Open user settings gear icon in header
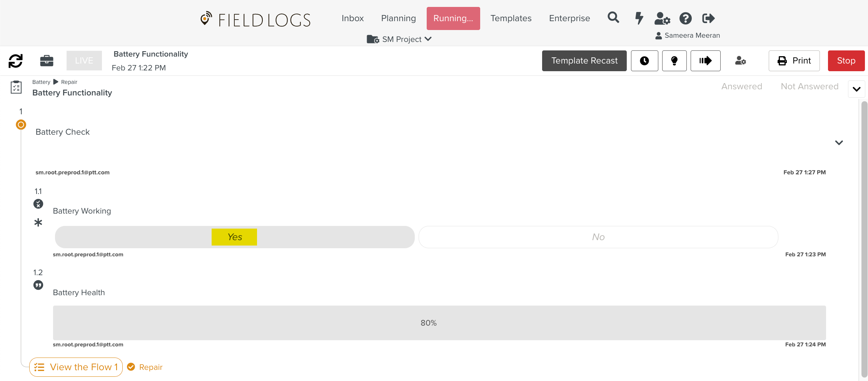Screen dimensions: 868x381 (x=662, y=18)
